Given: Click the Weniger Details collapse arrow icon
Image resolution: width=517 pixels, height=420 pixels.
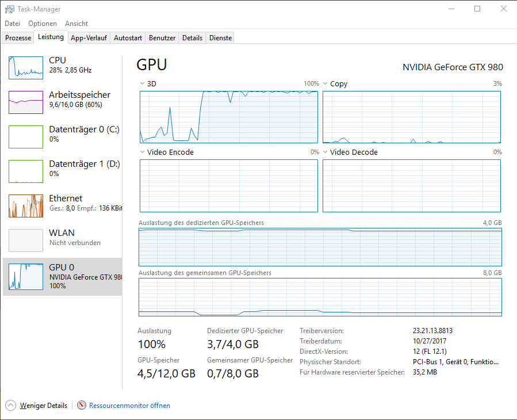Looking at the screenshot, I should pyautogui.click(x=10, y=405).
